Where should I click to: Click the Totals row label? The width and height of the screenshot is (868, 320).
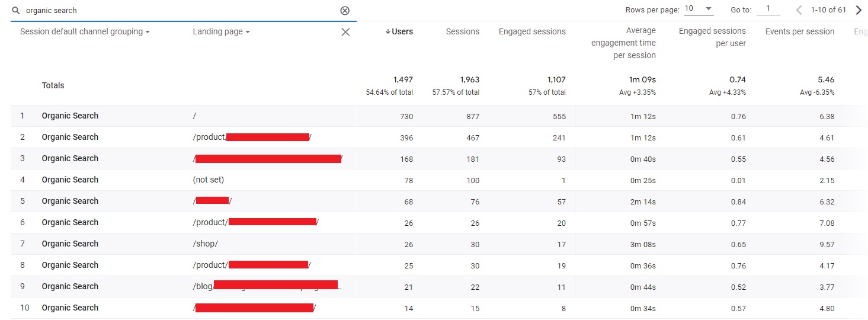pyautogui.click(x=53, y=85)
